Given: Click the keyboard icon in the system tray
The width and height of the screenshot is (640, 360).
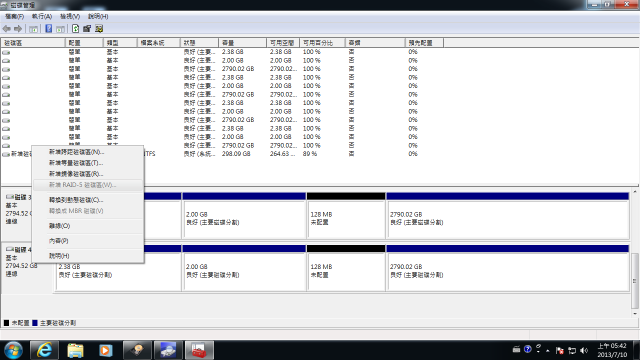Looking at the screenshot, I should pos(516,349).
